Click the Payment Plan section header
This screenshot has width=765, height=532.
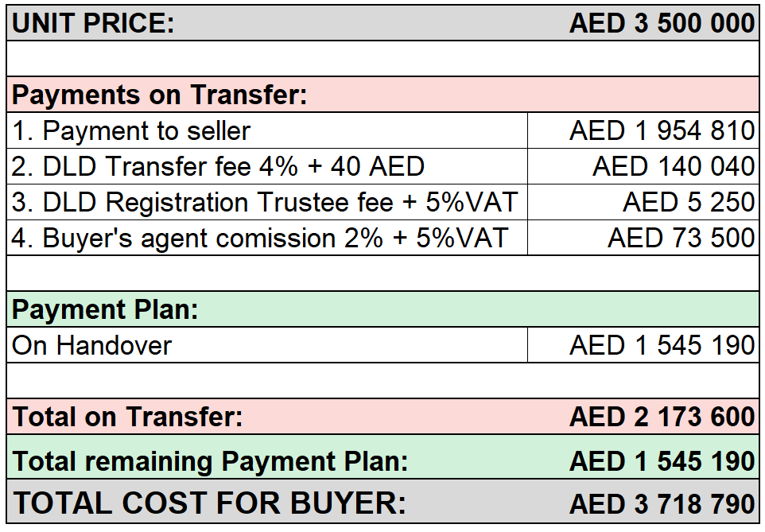105,309
